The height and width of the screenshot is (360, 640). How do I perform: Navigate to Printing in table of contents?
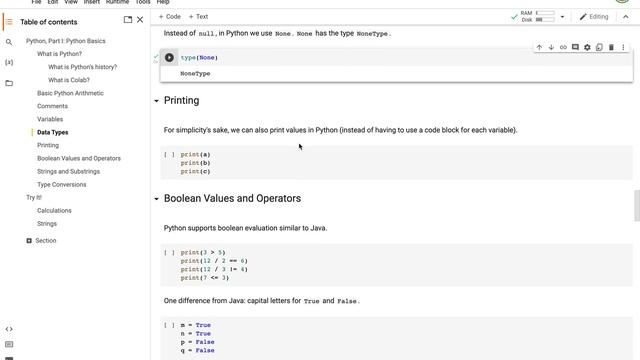(x=48, y=145)
